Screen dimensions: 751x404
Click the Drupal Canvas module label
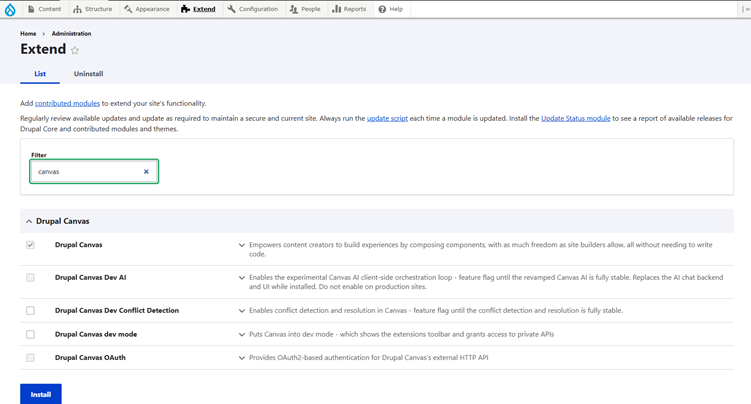tap(79, 245)
